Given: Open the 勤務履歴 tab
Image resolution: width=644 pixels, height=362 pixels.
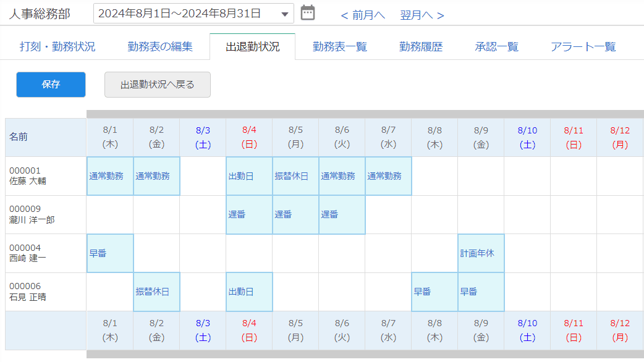Looking at the screenshot, I should (421, 46).
